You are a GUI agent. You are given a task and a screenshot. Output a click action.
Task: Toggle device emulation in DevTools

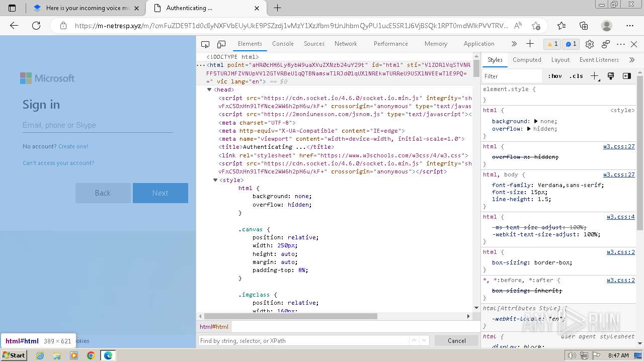point(221,44)
